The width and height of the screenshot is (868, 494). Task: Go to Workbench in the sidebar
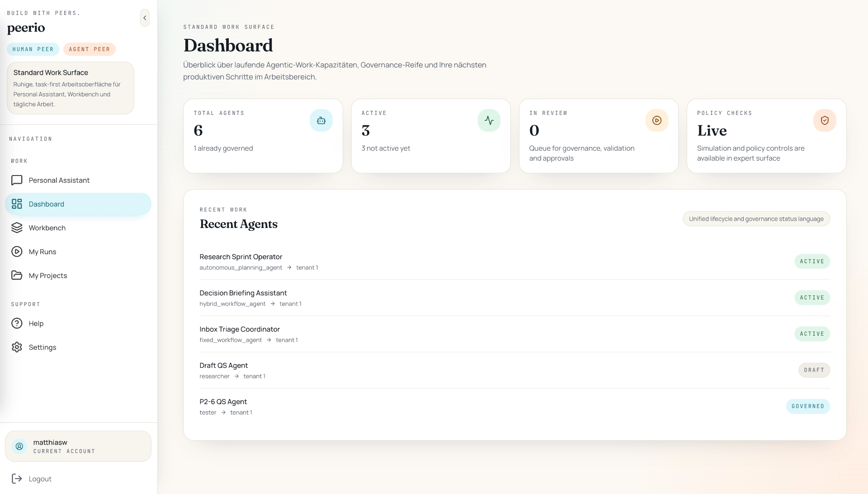[x=78, y=228]
